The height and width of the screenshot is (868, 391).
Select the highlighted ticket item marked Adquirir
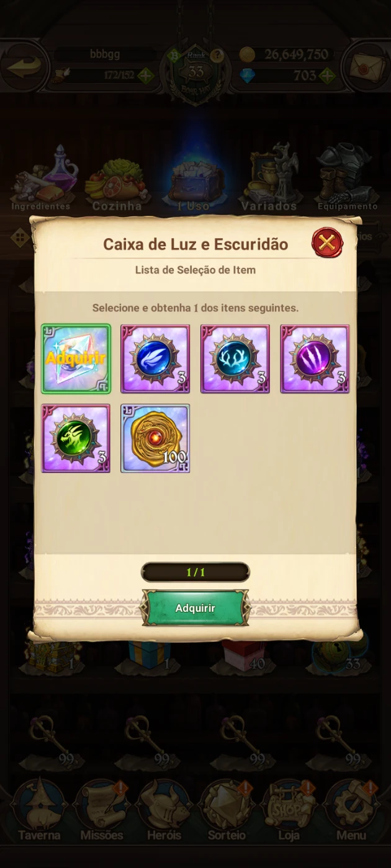click(x=76, y=359)
